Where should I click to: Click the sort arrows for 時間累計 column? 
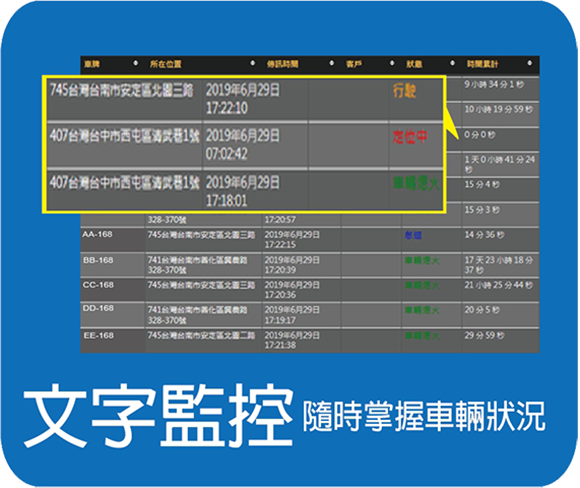(x=530, y=64)
